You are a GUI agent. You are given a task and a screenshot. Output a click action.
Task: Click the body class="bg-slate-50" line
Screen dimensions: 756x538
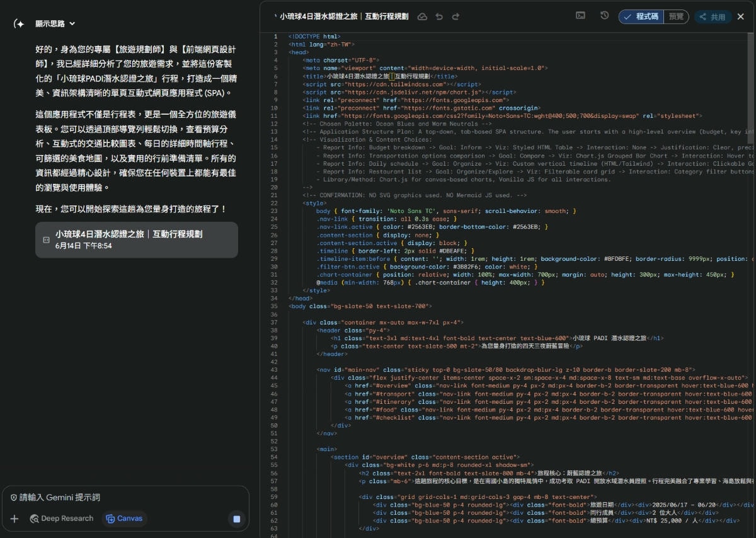point(360,306)
